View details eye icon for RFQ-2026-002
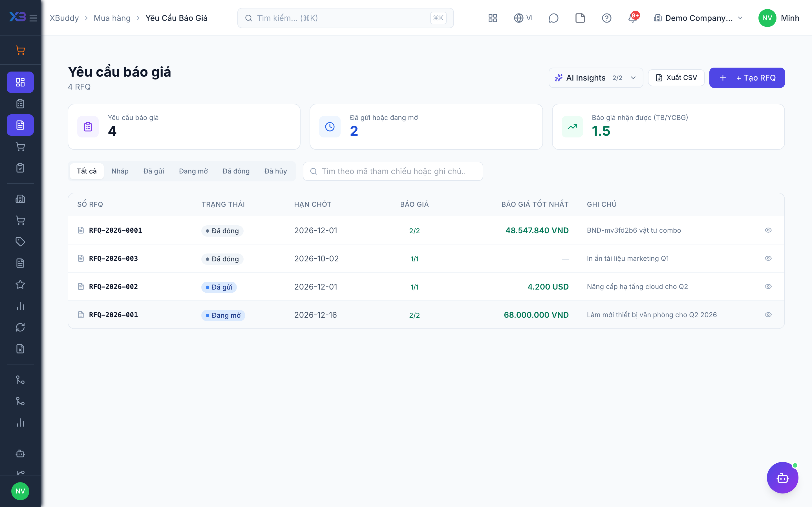812x507 pixels. point(768,286)
